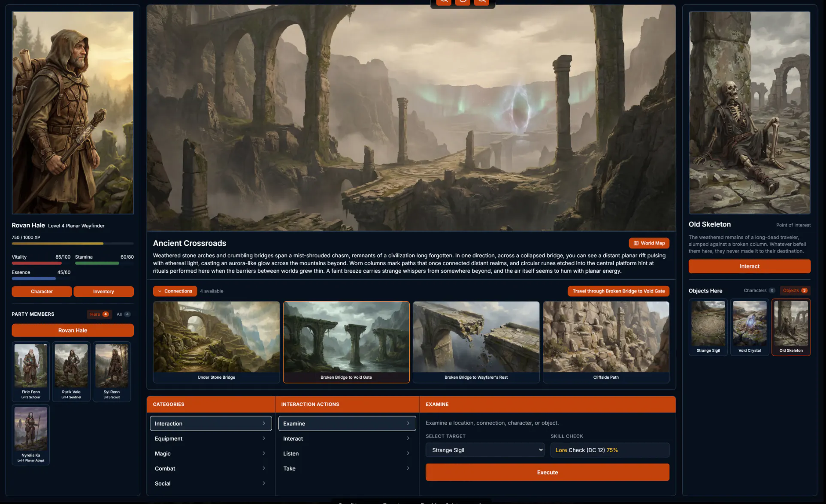Image resolution: width=826 pixels, height=504 pixels.
Task: Choose the Under Stone Bridge connection
Action: [x=216, y=342]
